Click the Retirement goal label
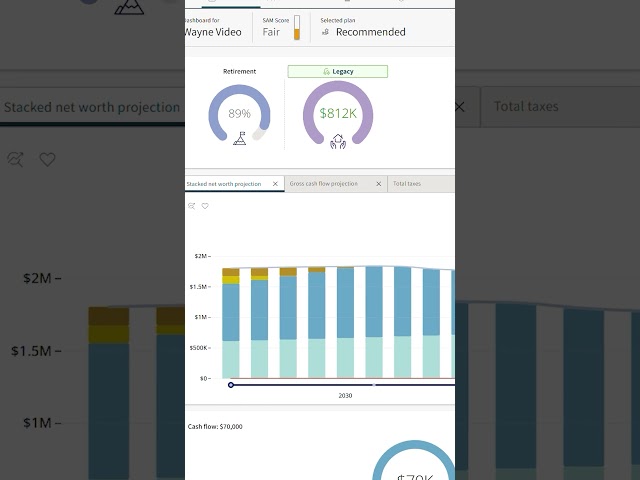Viewport: 640px width, 480px height. 239,71
